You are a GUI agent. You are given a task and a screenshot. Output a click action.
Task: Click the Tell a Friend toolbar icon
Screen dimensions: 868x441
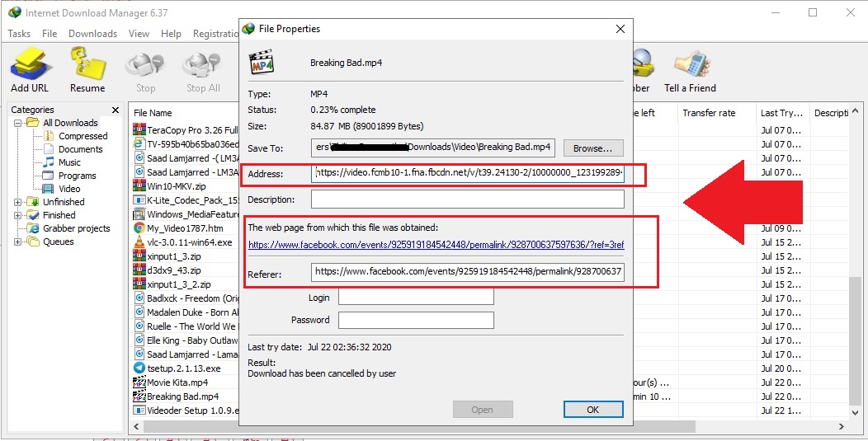click(691, 65)
